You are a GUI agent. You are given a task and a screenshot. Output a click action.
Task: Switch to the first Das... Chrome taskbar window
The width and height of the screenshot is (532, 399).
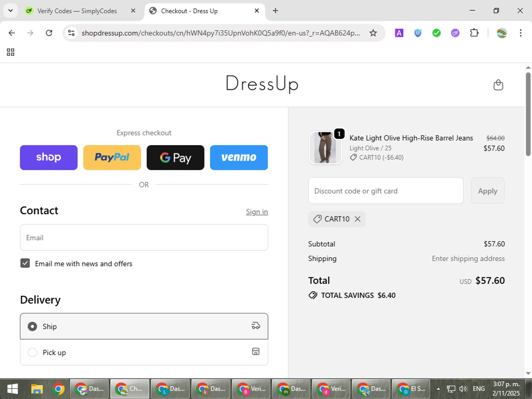click(x=89, y=389)
